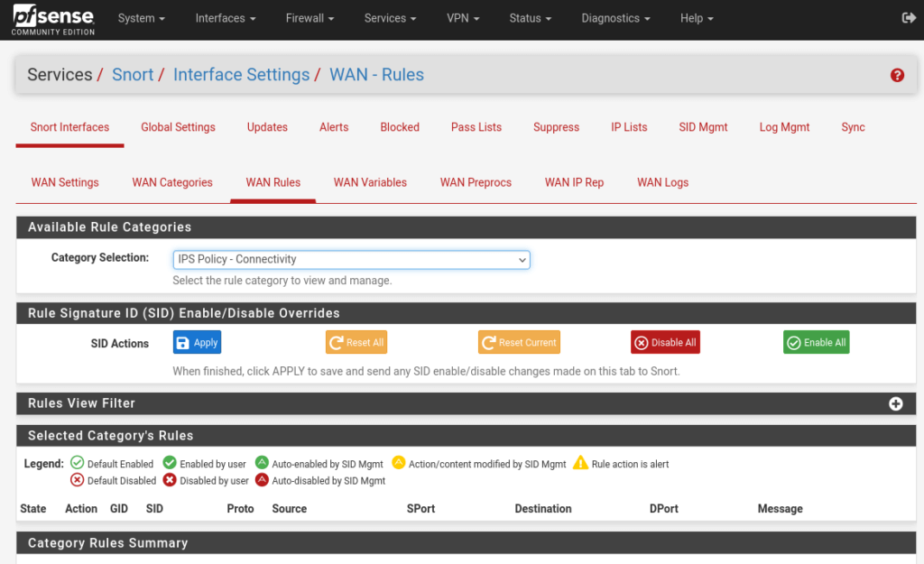Click the Reset Current button
Screen dimensions: 924x564
pyautogui.click(x=519, y=342)
